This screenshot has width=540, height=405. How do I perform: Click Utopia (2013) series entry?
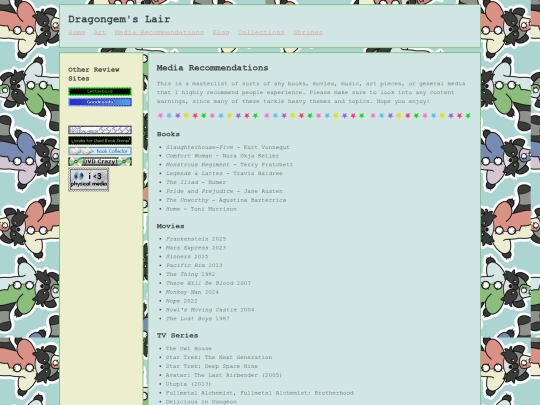click(x=188, y=384)
